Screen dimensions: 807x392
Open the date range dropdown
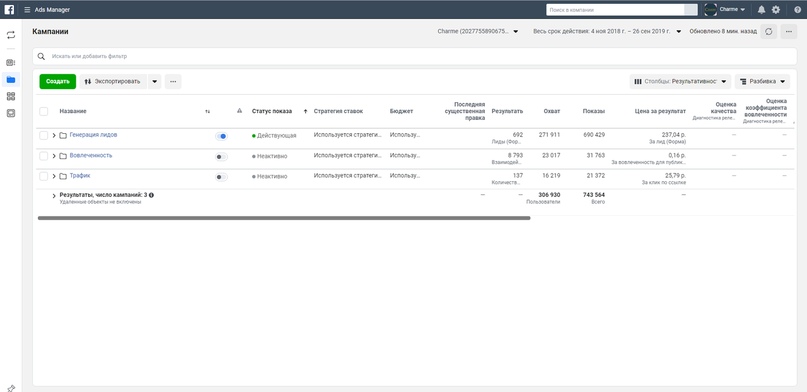(607, 31)
